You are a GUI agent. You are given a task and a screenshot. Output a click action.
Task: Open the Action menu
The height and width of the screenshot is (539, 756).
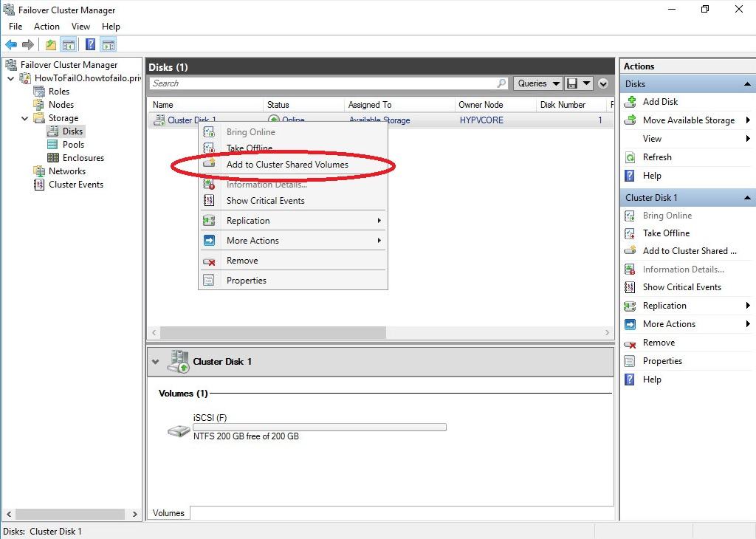click(x=47, y=27)
